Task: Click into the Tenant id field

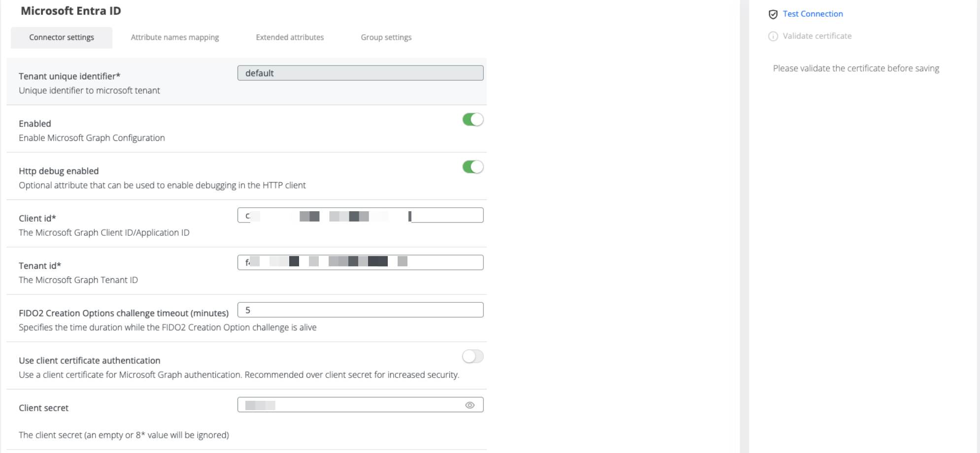Action: [x=361, y=262]
